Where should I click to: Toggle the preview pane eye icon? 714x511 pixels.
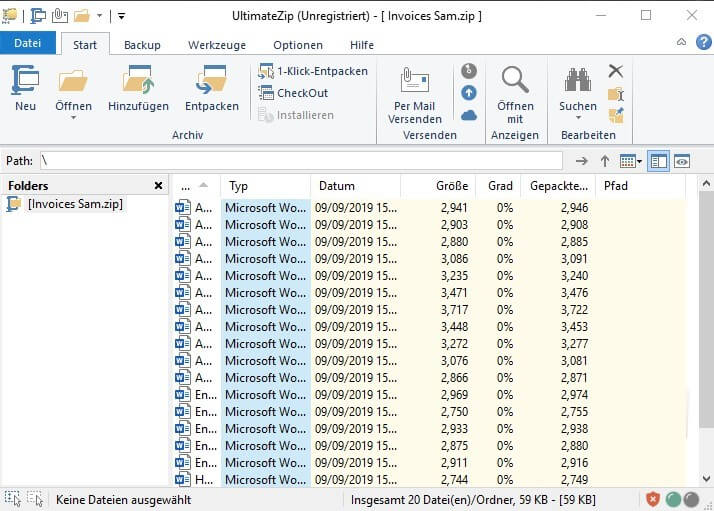682,161
